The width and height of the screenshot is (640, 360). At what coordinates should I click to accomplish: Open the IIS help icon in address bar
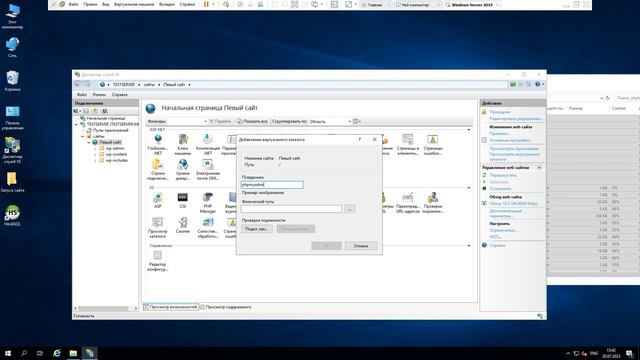click(x=538, y=84)
